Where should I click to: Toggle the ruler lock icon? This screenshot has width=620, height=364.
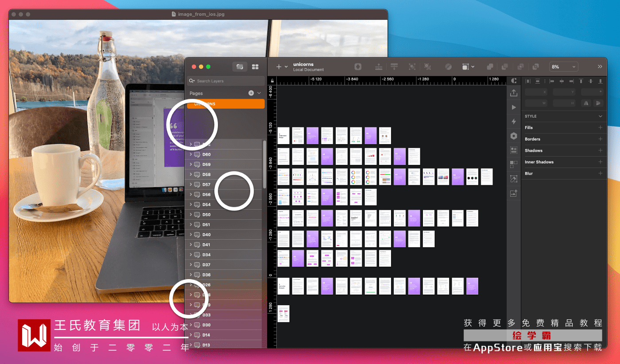click(x=272, y=80)
